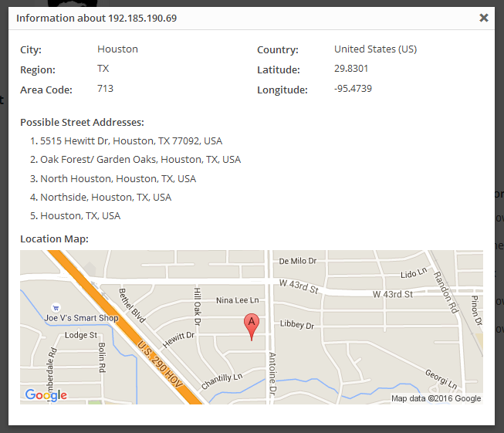504x433 pixels.
Task: Click the Longitude: field label
Action: tap(282, 90)
